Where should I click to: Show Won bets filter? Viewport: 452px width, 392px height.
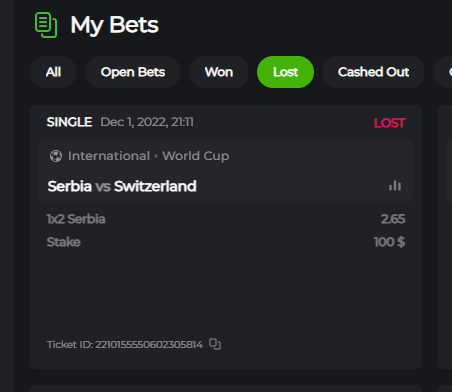pos(219,72)
